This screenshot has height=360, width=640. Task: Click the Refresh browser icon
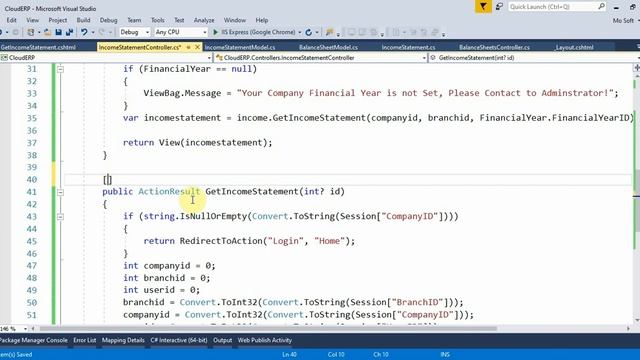pyautogui.click(x=309, y=32)
